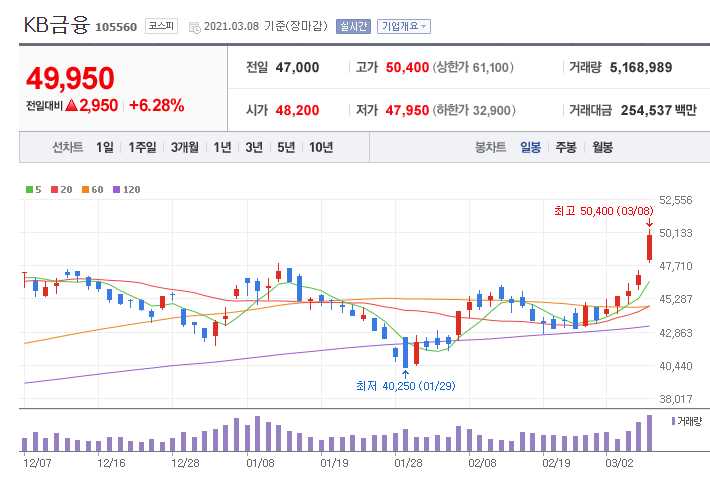
Task: Click the 선차트 label
Action: [x=67, y=147]
